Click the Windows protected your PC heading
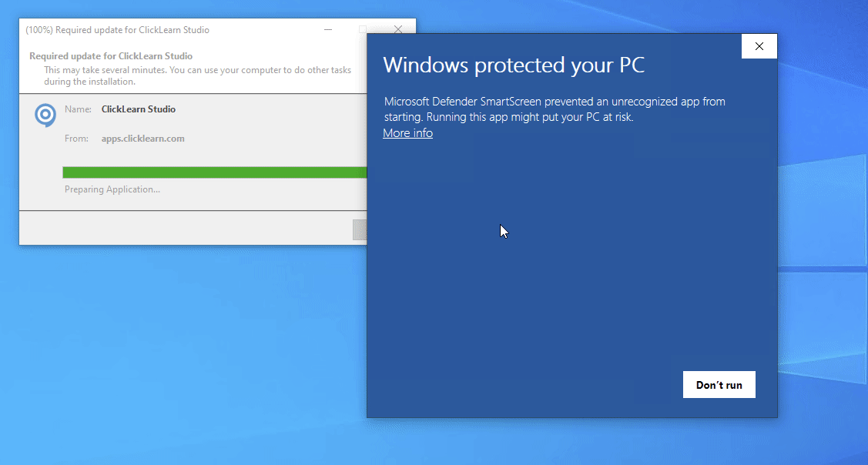 coord(514,65)
